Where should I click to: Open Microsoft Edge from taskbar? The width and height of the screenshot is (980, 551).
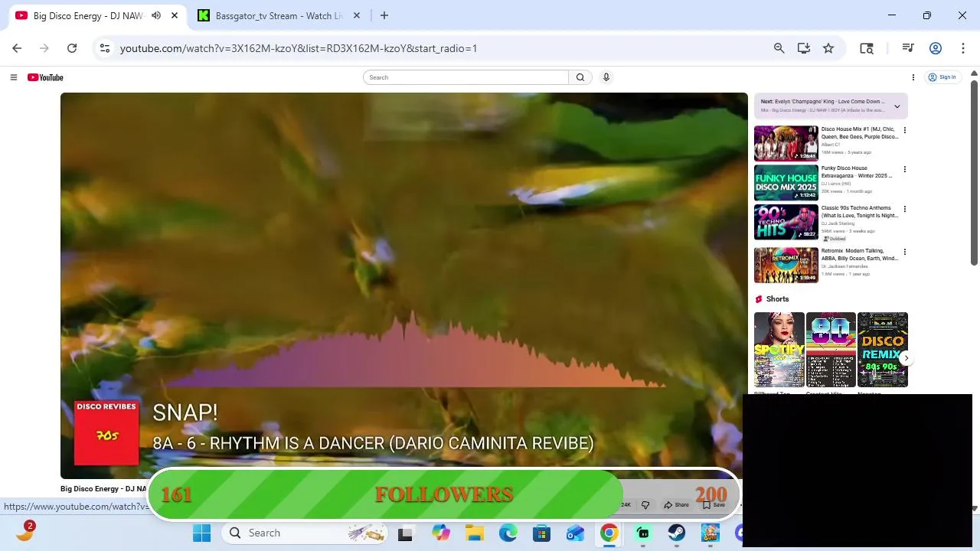coord(508,533)
